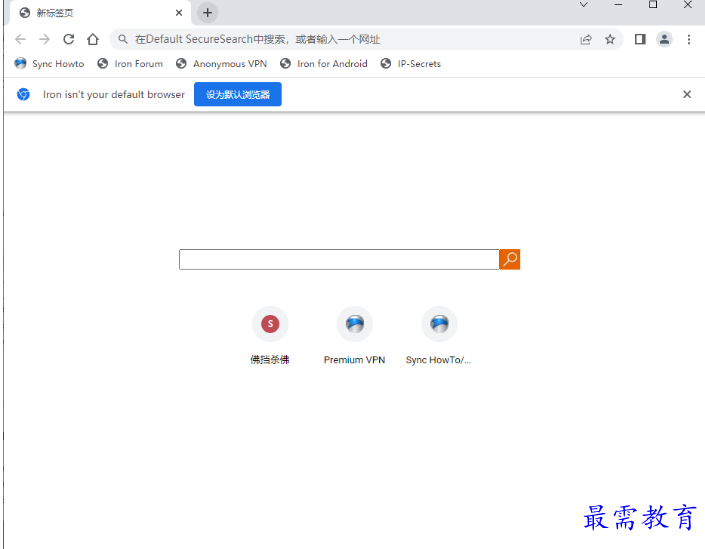Bookmark this page with star icon
Image resolution: width=705 pixels, height=549 pixels.
click(610, 40)
